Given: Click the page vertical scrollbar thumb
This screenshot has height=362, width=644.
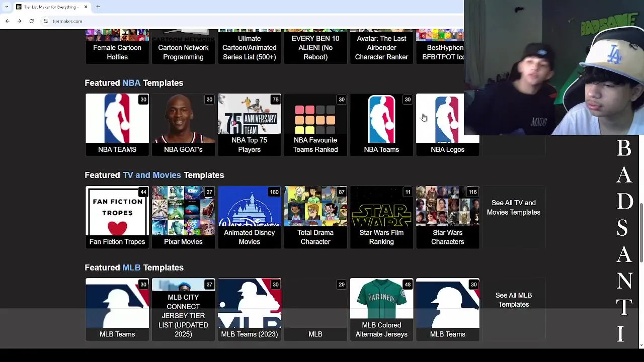Looking at the screenshot, I should [x=641, y=233].
